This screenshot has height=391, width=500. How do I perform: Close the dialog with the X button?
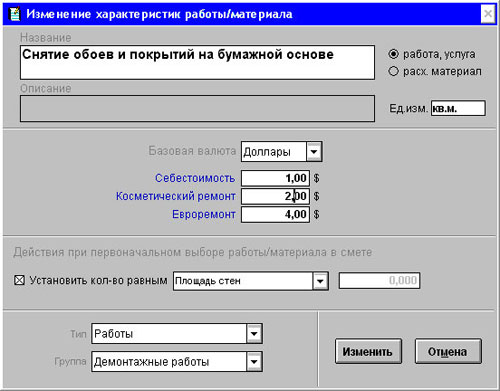pos(488,14)
